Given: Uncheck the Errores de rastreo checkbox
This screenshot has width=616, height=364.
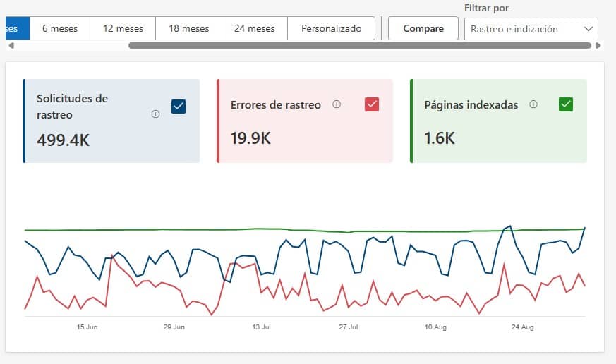Looking at the screenshot, I should (x=372, y=104).
